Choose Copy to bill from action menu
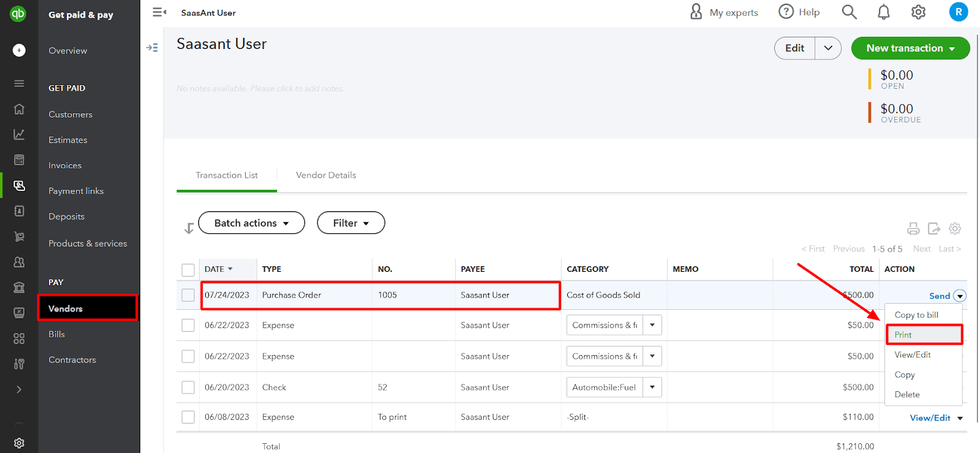Viewport: 980px width, 453px height. click(916, 315)
